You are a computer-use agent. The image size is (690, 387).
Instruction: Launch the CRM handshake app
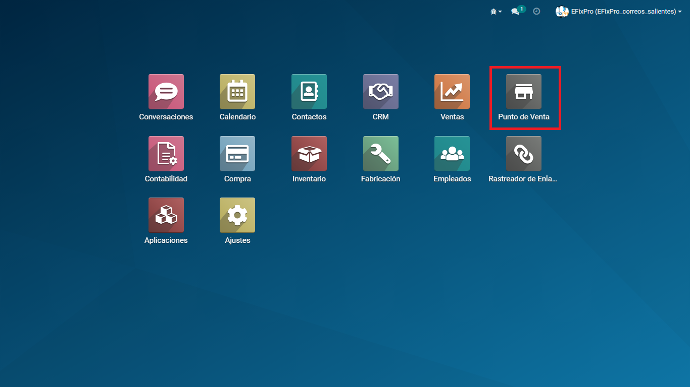tap(381, 92)
